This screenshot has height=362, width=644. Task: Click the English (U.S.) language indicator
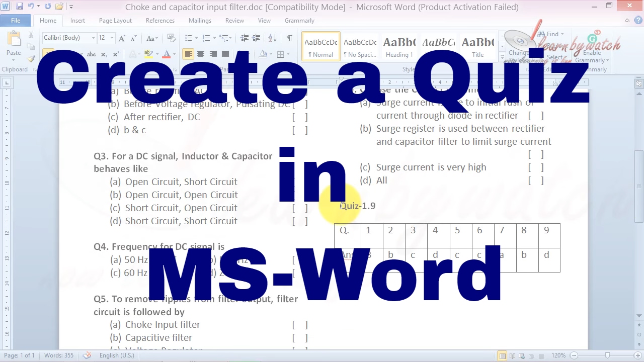(x=117, y=355)
